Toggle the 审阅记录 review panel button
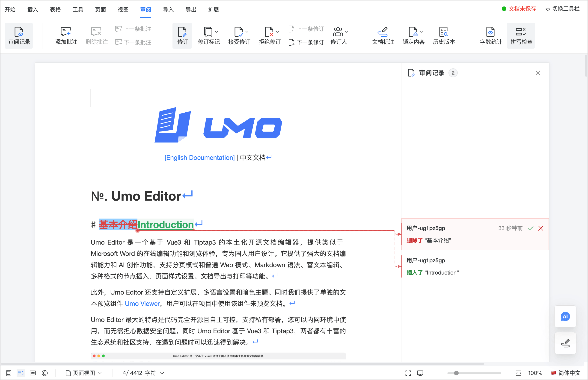The height and width of the screenshot is (380, 588). (19, 35)
